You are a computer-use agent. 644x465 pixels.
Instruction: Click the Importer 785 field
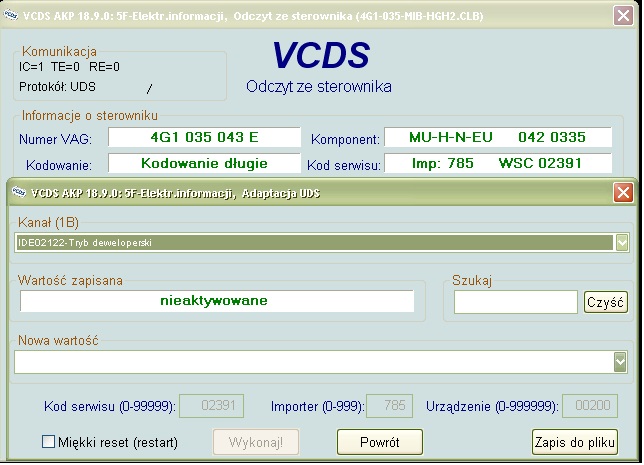[389, 406]
